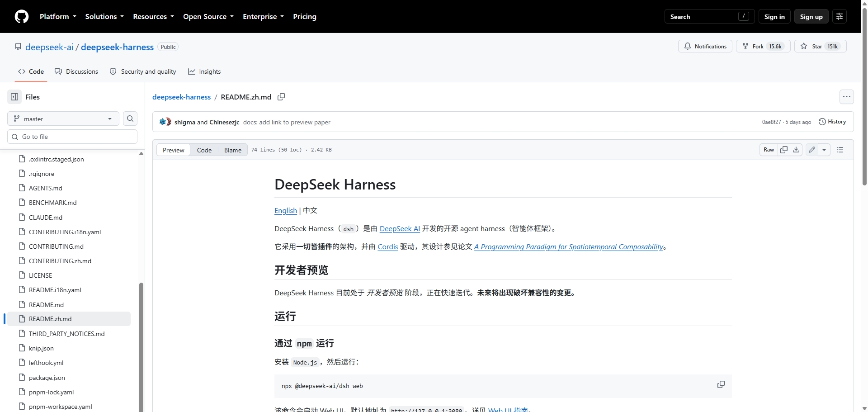The height and width of the screenshot is (412, 868).
Task: Open the more file actions ellipsis menu
Action: [x=847, y=97]
